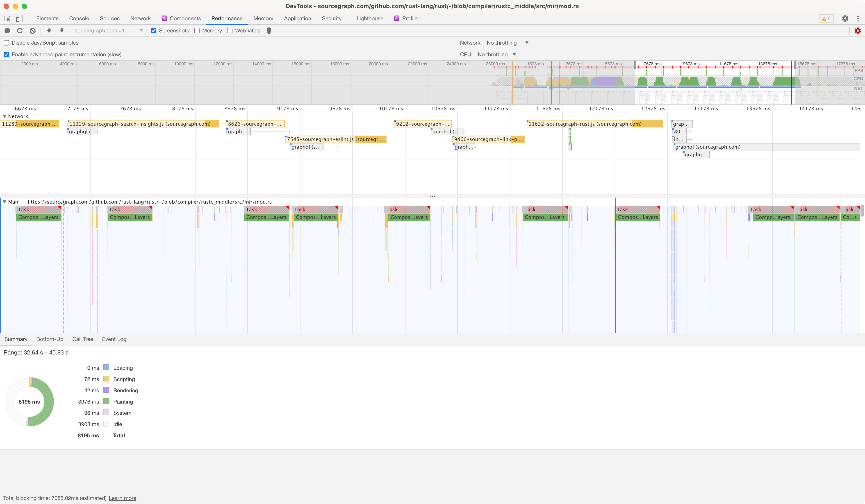Click the Learn more link
Screen dimensions: 865x504
(122, 498)
